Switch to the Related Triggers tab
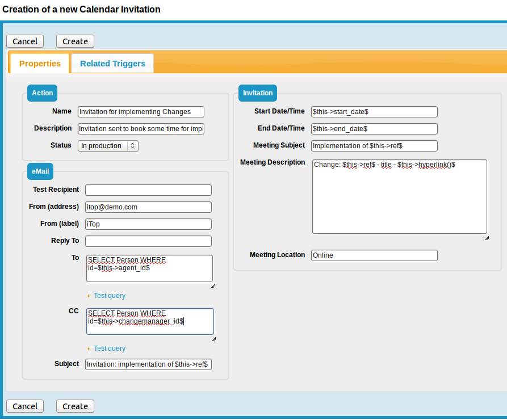Screen dimensions: 507x420 pyautogui.click(x=112, y=64)
